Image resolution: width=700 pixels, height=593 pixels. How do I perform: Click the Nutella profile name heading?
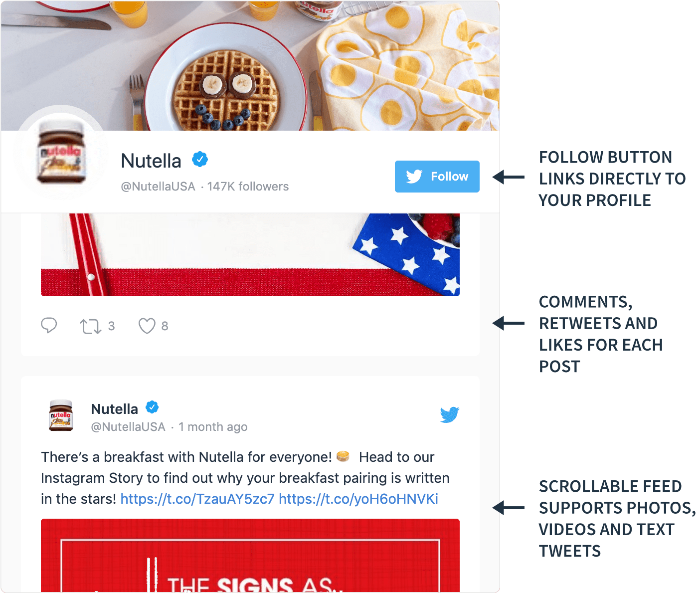click(151, 161)
